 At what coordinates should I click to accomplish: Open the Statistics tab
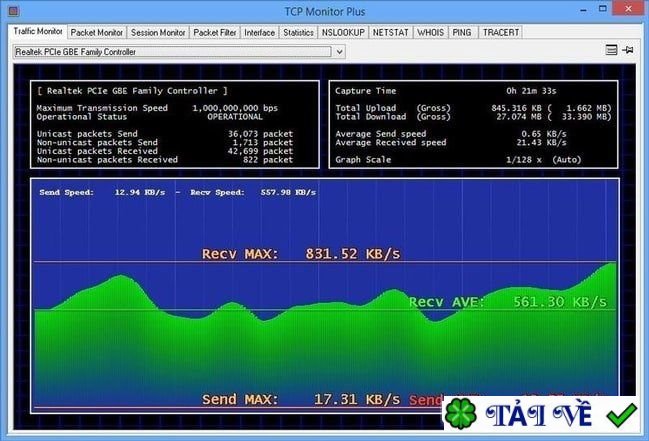click(298, 32)
